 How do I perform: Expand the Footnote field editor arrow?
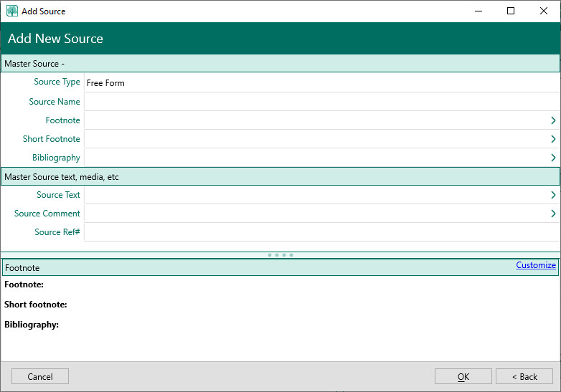pyautogui.click(x=553, y=120)
